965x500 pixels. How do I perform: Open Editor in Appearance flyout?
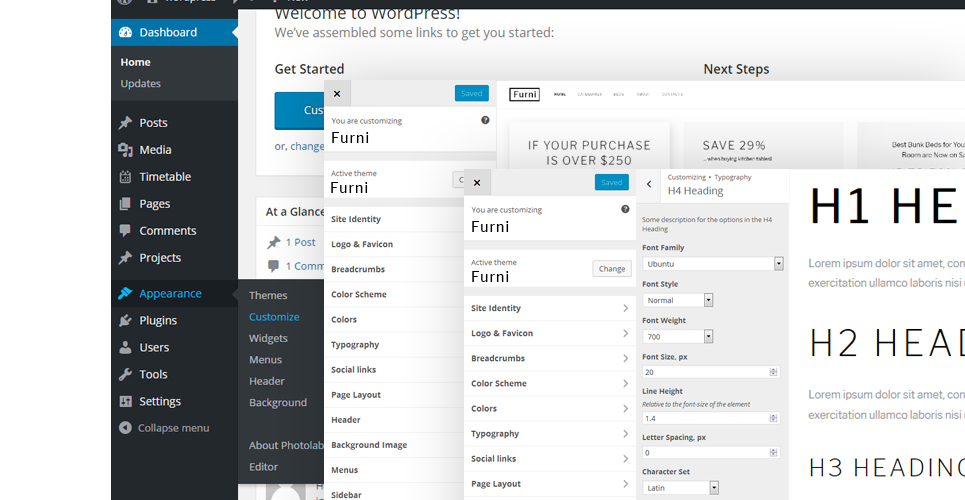click(263, 467)
